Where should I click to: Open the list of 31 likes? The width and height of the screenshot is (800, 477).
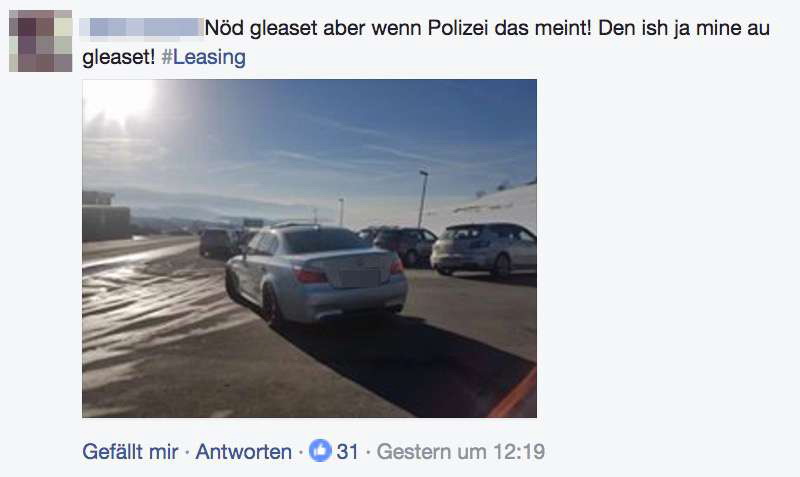pyautogui.click(x=347, y=451)
